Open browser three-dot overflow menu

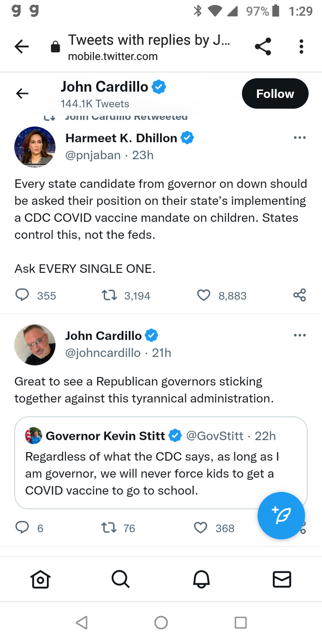(x=301, y=47)
